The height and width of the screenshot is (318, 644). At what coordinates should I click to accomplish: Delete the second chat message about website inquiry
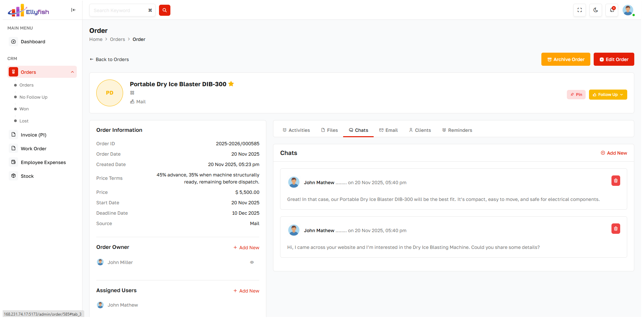[x=615, y=229]
